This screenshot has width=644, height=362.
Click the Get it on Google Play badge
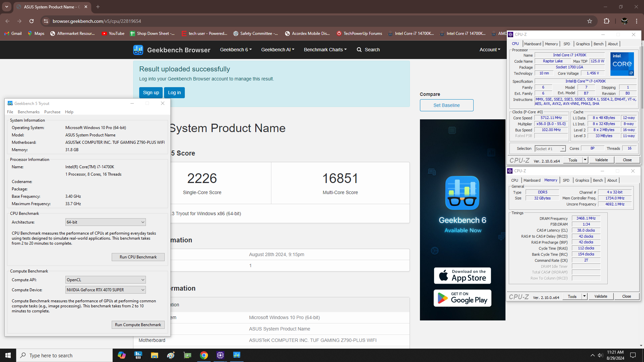point(462,298)
